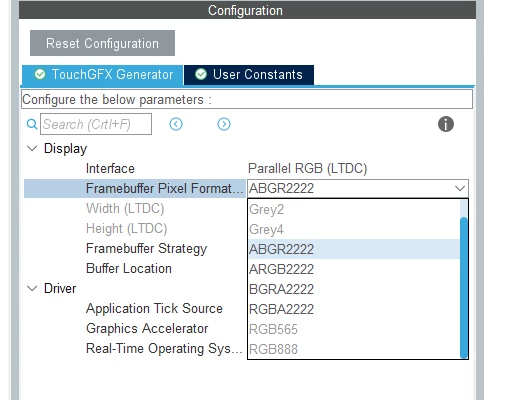
Task: Click TouchGFX Generator green check icon
Action: click(x=40, y=74)
